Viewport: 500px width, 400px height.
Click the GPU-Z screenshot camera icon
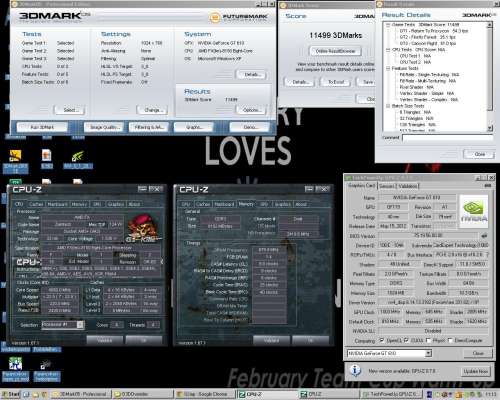coord(487,185)
